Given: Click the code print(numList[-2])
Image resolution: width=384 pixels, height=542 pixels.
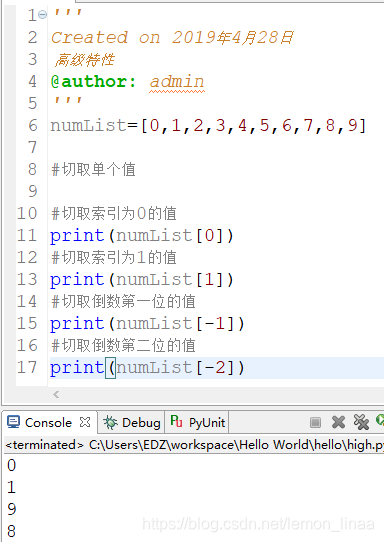Looking at the screenshot, I should (x=147, y=368).
